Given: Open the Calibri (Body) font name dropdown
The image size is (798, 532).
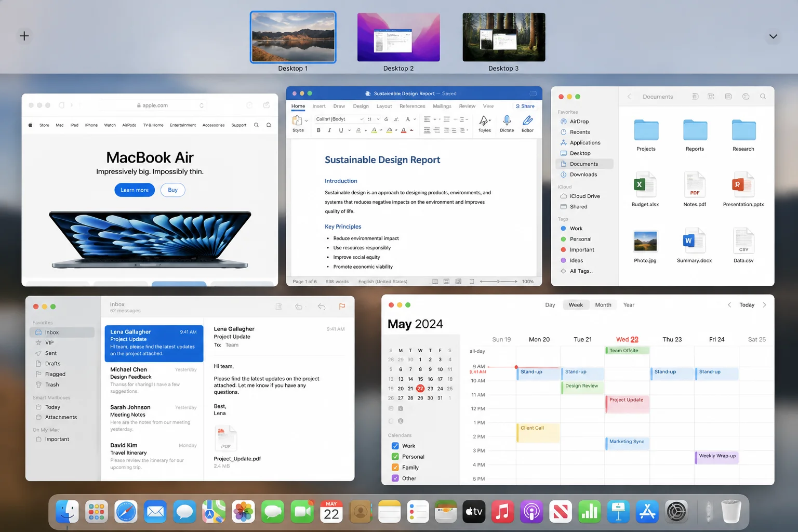Looking at the screenshot, I should pos(340,119).
